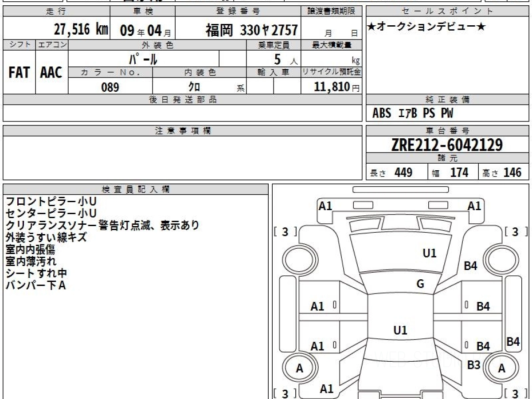Image resolution: width=532 pixels, height=399 pixels.
Task: Click the mileage value 27,516 km
Action: (81, 30)
